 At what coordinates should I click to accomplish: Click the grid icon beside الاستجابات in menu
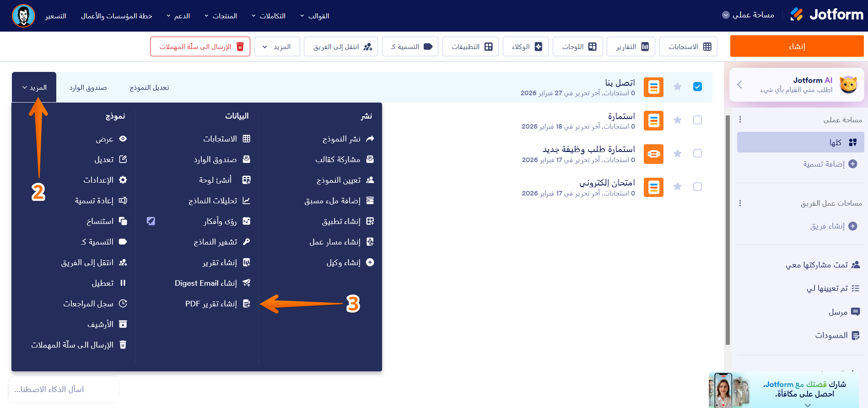246,139
